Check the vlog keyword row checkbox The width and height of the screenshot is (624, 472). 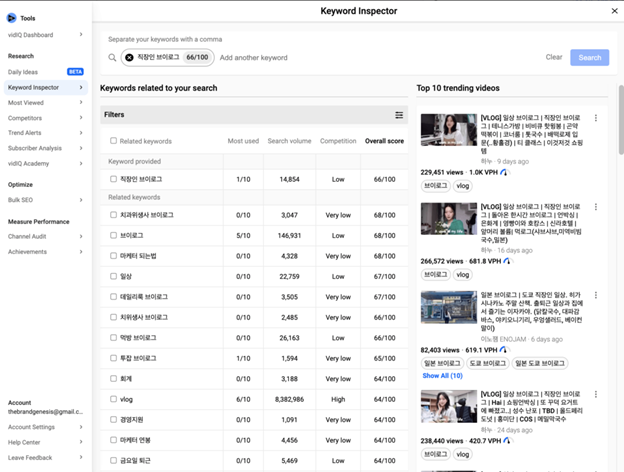click(113, 399)
